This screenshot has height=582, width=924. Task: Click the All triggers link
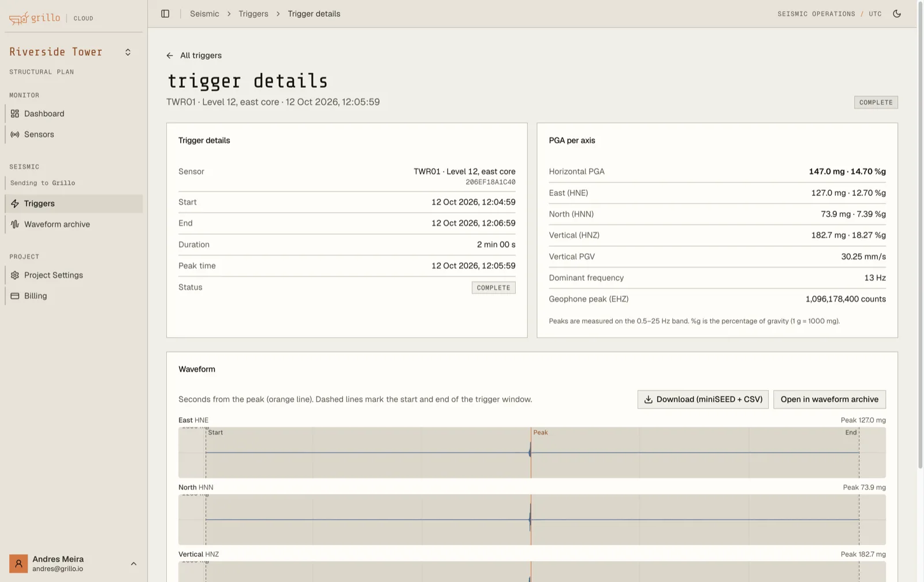point(201,55)
